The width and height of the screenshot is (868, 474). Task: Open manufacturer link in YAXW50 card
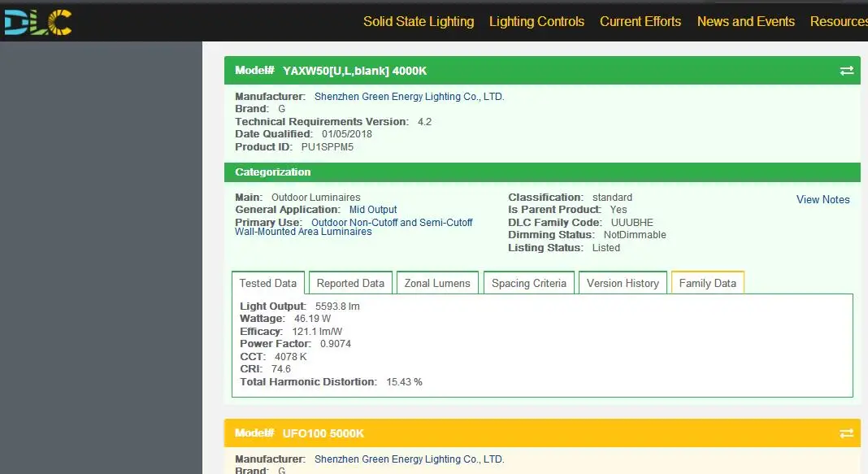(x=409, y=97)
